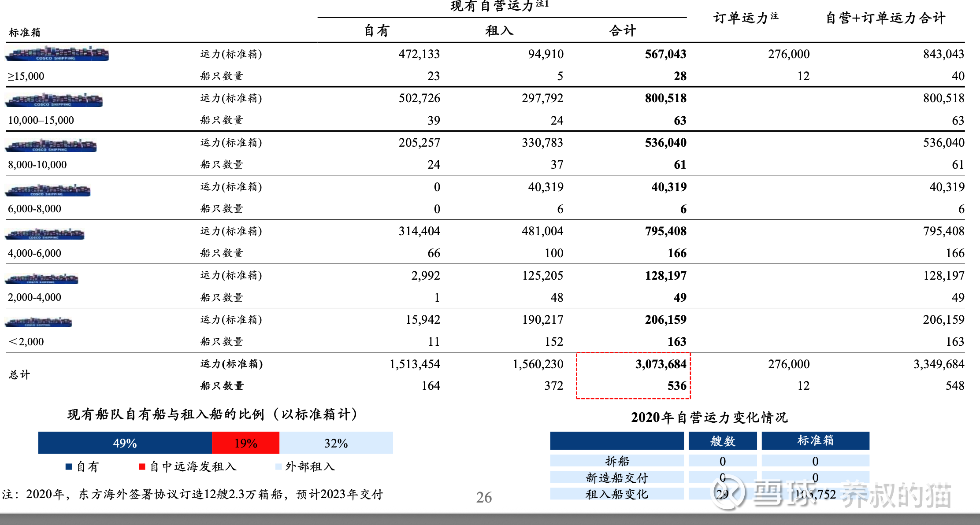The image size is (980, 525).
Task: Click the 6,000-8,000 ship image
Action: [x=48, y=190]
